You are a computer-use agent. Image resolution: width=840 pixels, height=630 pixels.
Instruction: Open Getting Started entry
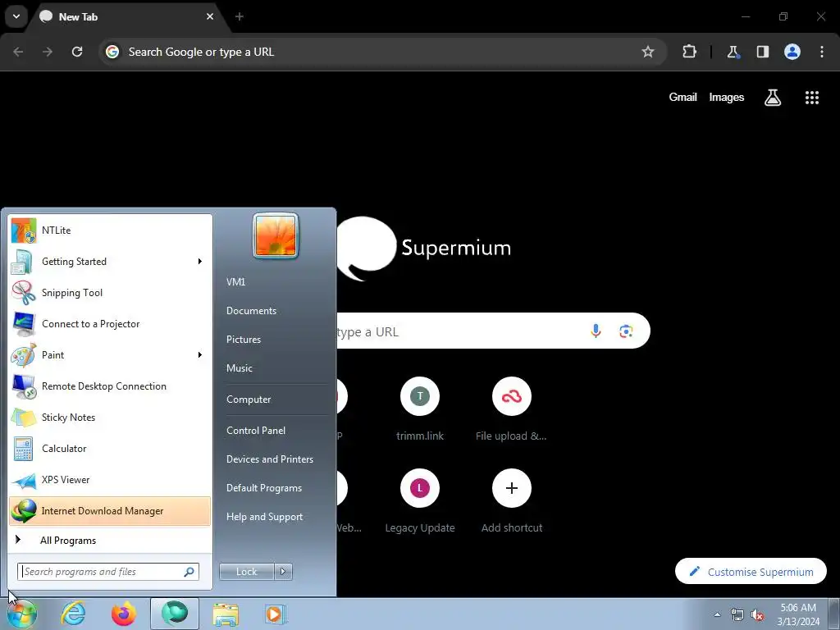(102, 262)
